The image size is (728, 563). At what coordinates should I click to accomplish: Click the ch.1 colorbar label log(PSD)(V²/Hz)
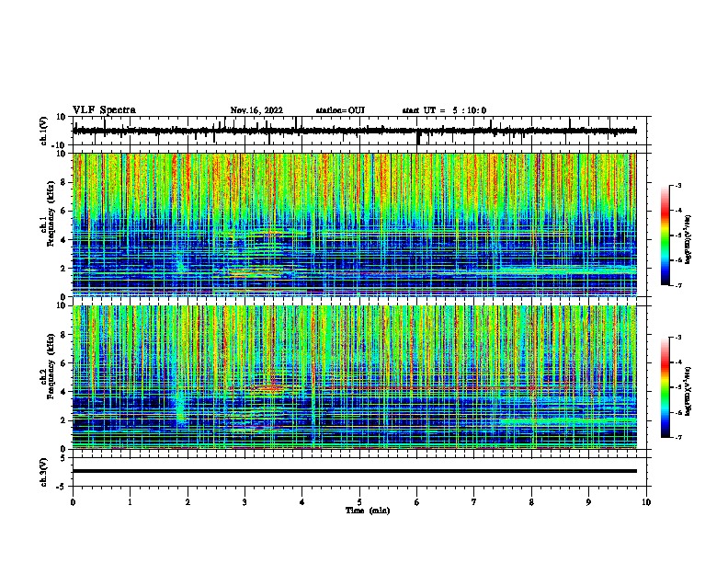coord(688,239)
